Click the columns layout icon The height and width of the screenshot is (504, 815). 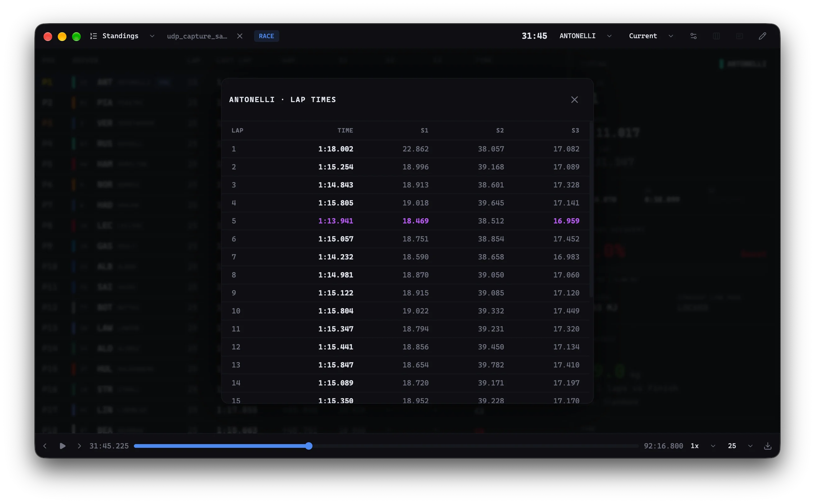(x=716, y=36)
